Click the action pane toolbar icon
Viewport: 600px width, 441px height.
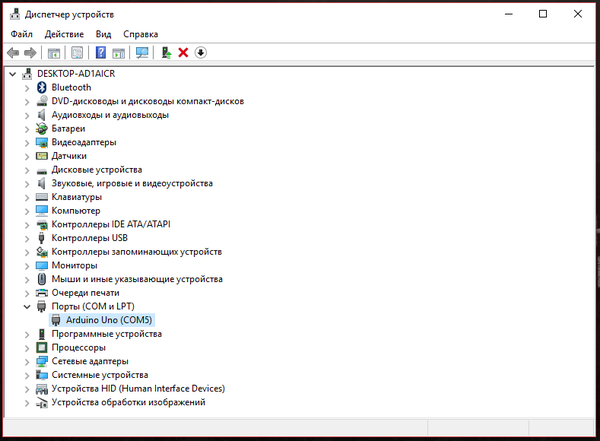119,53
